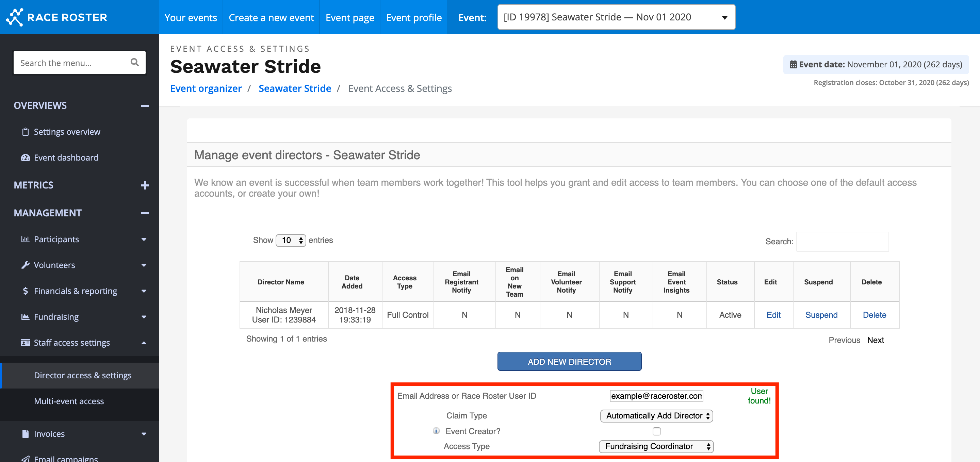The width and height of the screenshot is (980, 462).
Task: Open the Access Type Fundraising Coordinator dropdown
Action: pyautogui.click(x=656, y=446)
